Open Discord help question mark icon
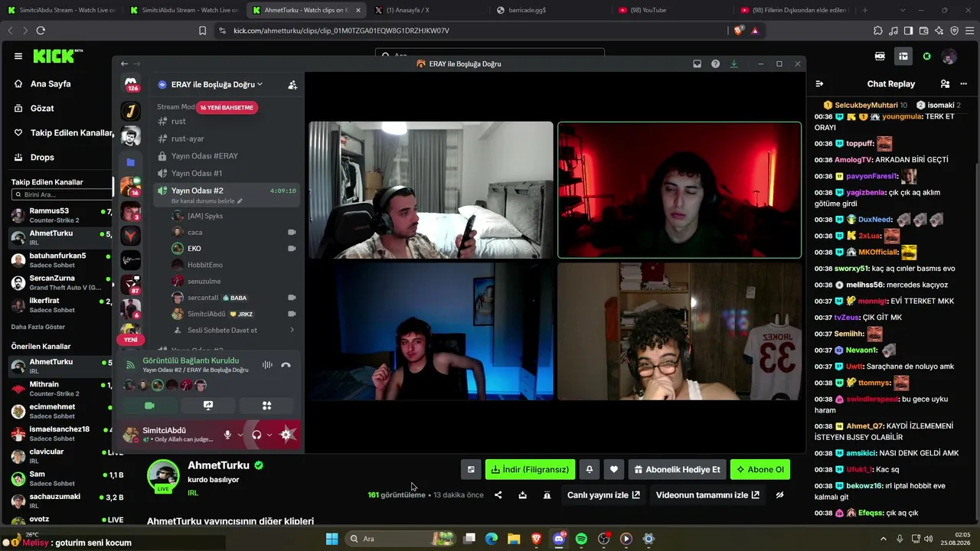 pos(715,64)
